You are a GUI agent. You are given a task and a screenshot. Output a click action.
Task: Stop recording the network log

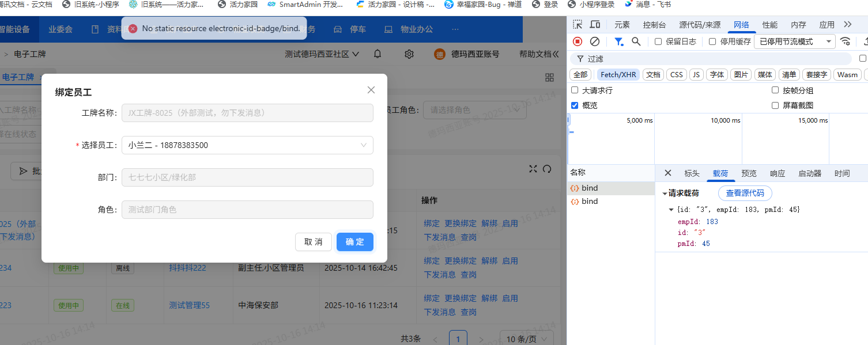click(x=578, y=41)
